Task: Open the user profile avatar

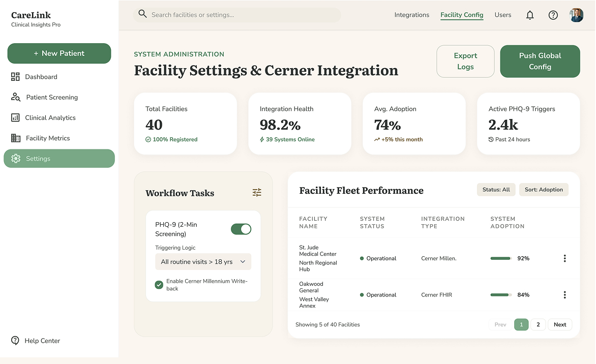Action: tap(576, 15)
